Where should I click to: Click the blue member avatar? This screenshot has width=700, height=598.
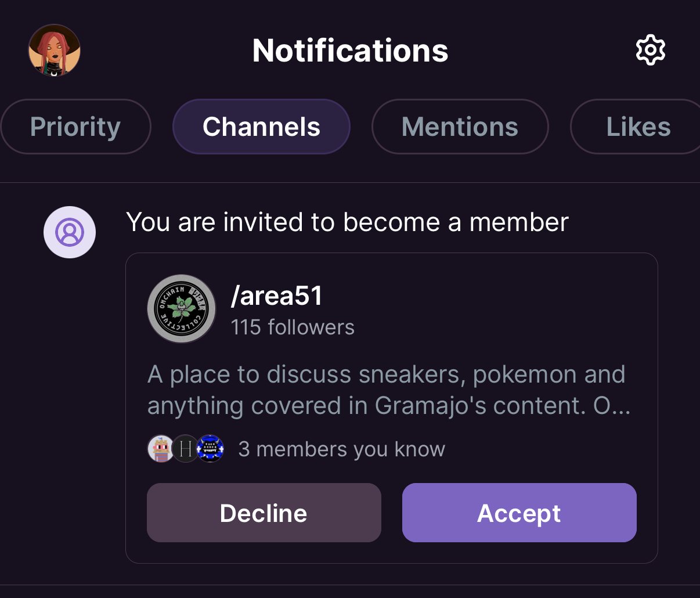(x=210, y=449)
